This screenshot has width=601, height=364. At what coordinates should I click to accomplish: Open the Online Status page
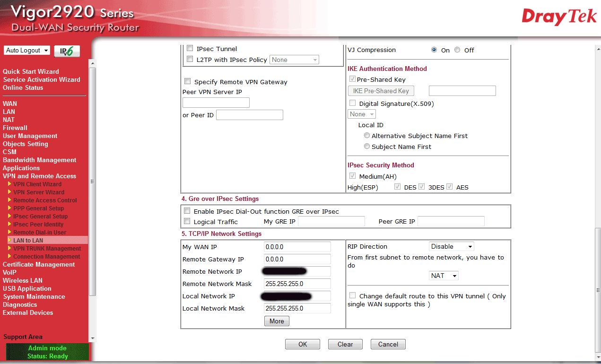click(23, 87)
